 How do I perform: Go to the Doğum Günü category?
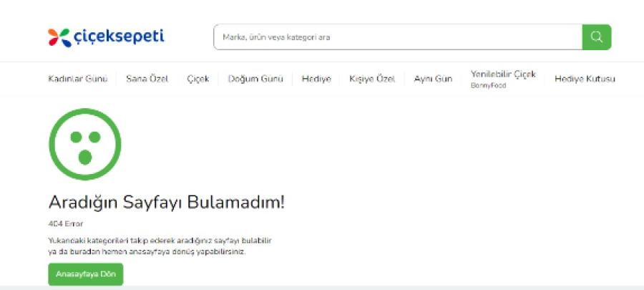[255, 79]
